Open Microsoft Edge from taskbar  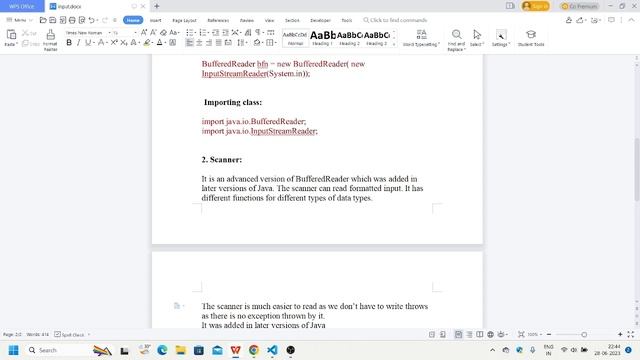coord(162,350)
